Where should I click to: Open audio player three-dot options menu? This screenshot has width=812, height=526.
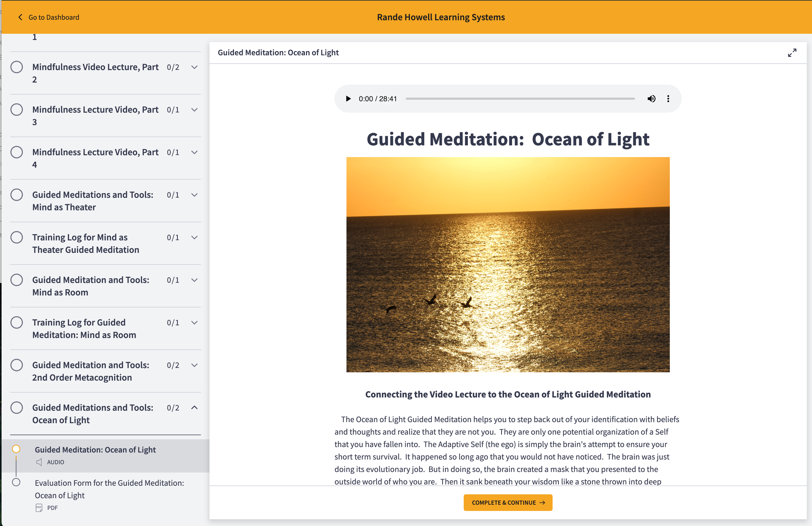(x=668, y=99)
